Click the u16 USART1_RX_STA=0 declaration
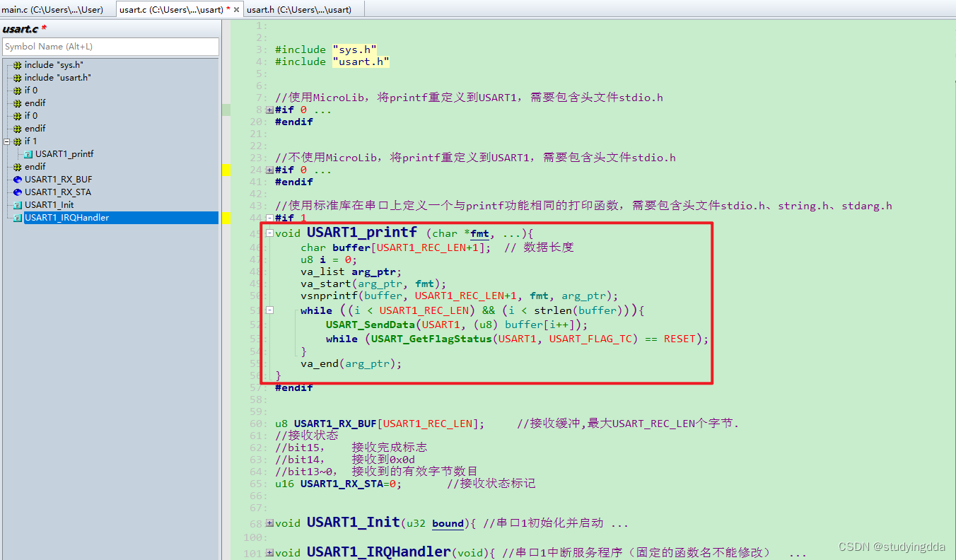 click(339, 484)
